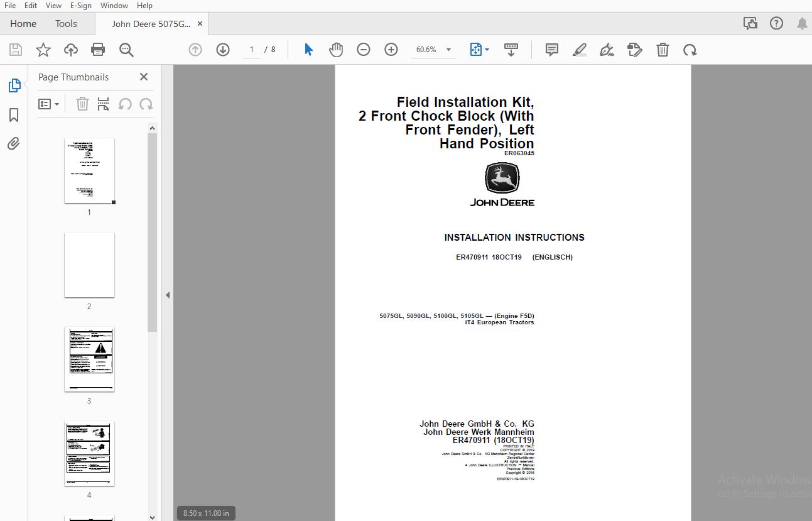Open the File menu
Viewport: 812px width, 521px height.
[x=10, y=6]
